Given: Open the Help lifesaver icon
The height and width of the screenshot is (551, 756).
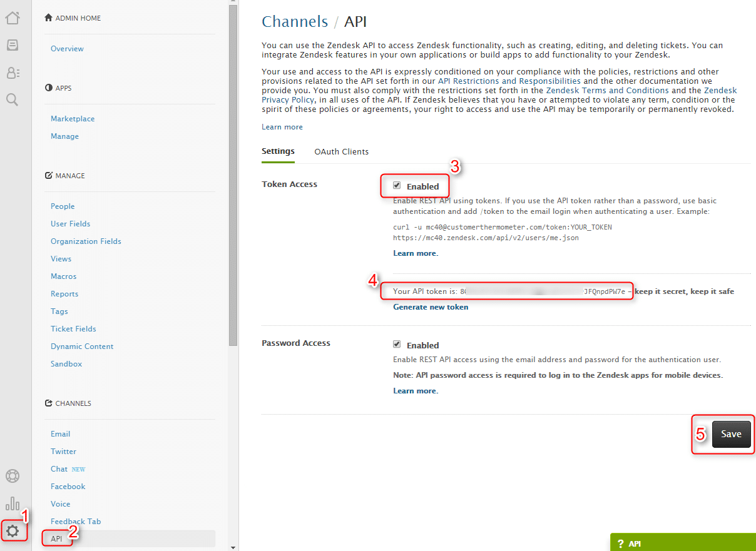Looking at the screenshot, I should pyautogui.click(x=13, y=476).
